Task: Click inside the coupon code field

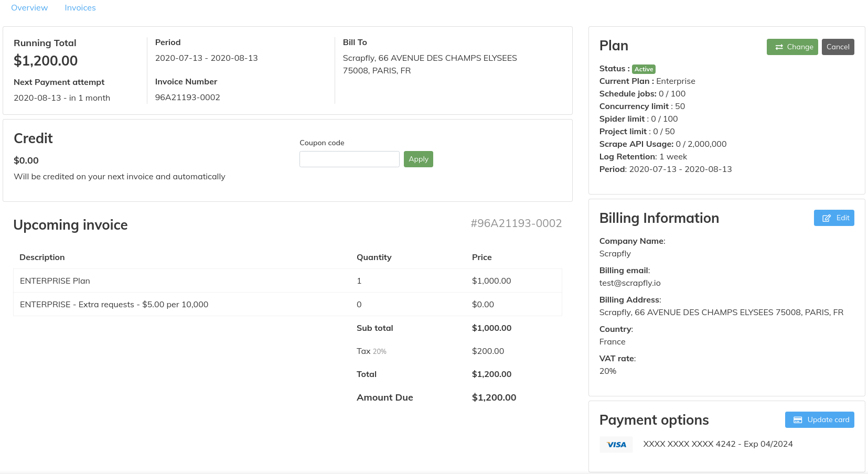Action: (349, 159)
